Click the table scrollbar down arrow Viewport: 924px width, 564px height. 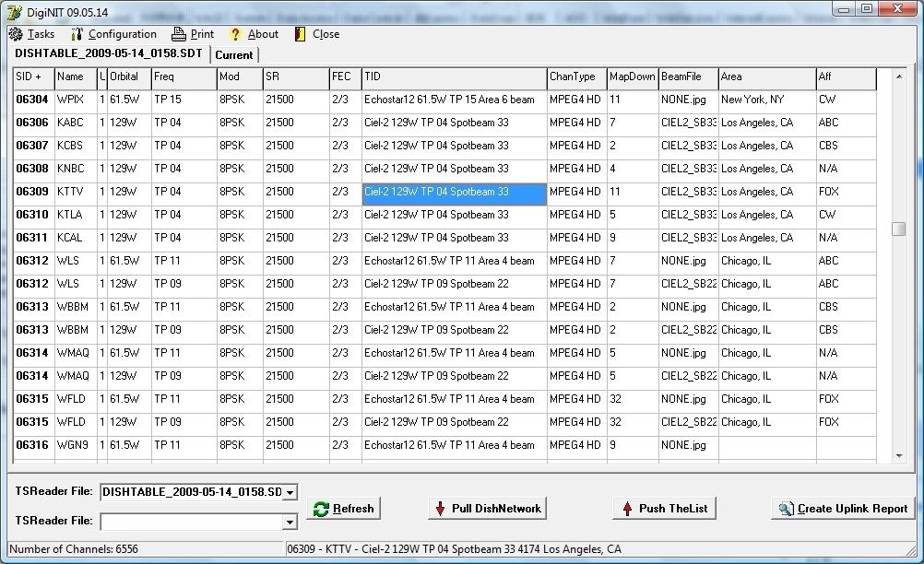click(899, 455)
